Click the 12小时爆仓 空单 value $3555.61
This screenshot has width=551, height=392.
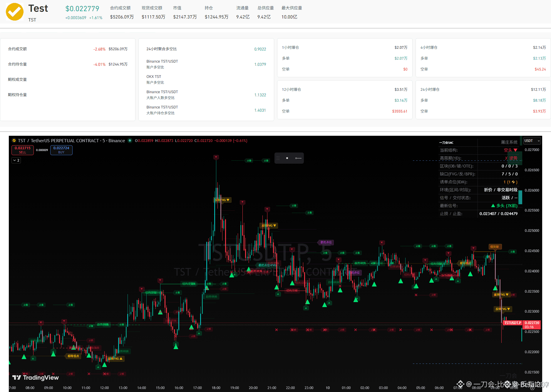(x=400, y=111)
